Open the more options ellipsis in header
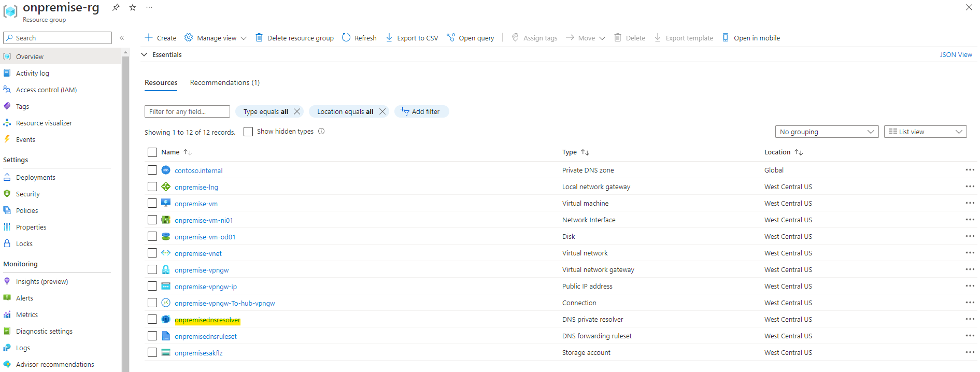Image resolution: width=980 pixels, height=372 pixels. pyautogui.click(x=149, y=7)
